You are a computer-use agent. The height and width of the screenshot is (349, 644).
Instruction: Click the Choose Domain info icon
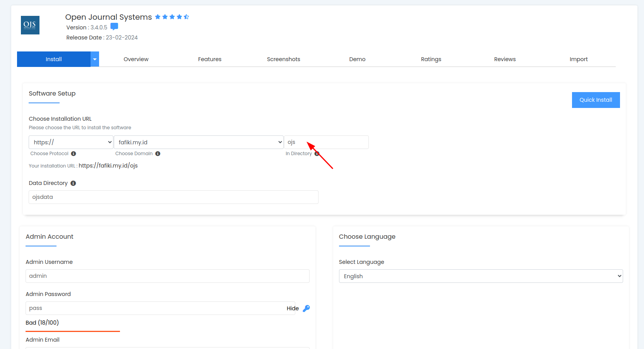tap(158, 154)
